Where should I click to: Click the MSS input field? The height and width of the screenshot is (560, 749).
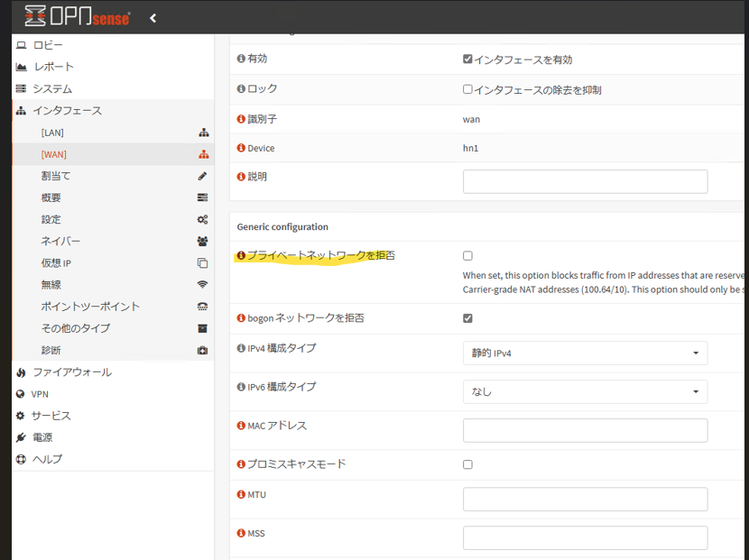point(585,538)
